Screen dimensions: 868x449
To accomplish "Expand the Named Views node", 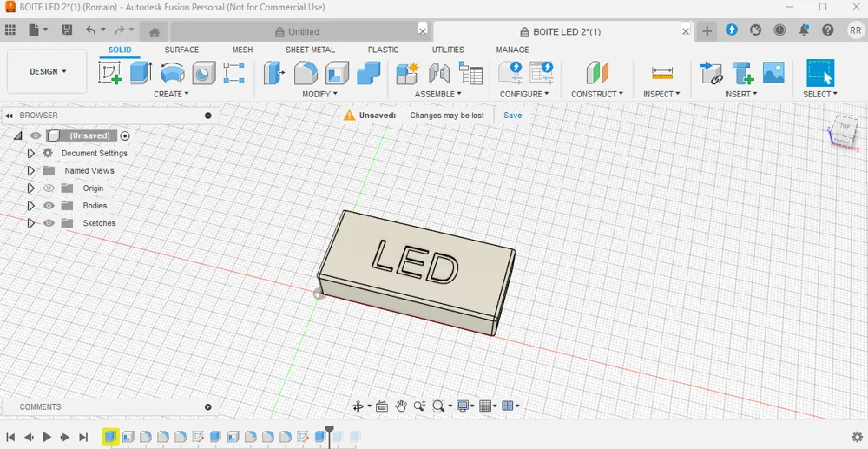I will 31,170.
